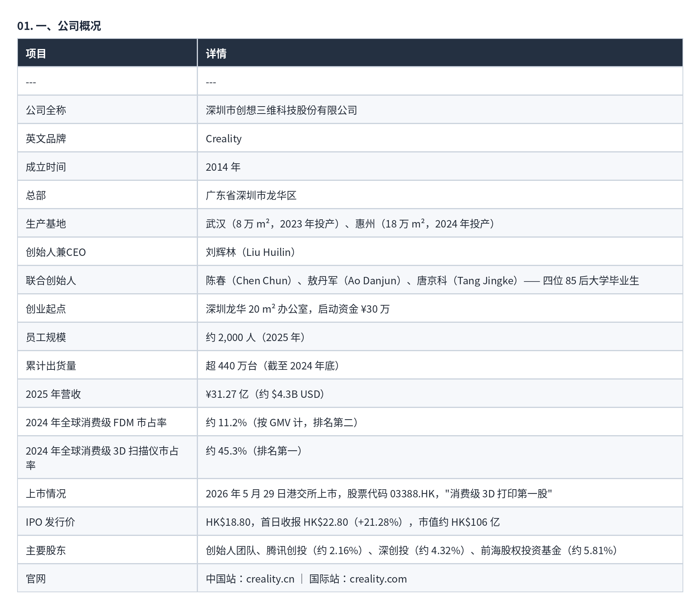
Task: Click the heading '01. 一、公司概况'
Action: 59,26
